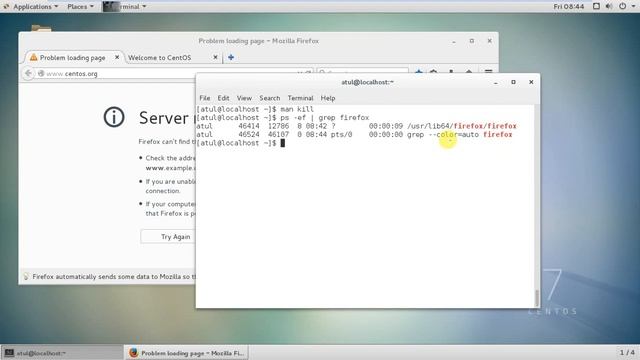Click the warning icon on Problem loading tab
Viewport: 640px width, 360px height.
(x=33, y=57)
